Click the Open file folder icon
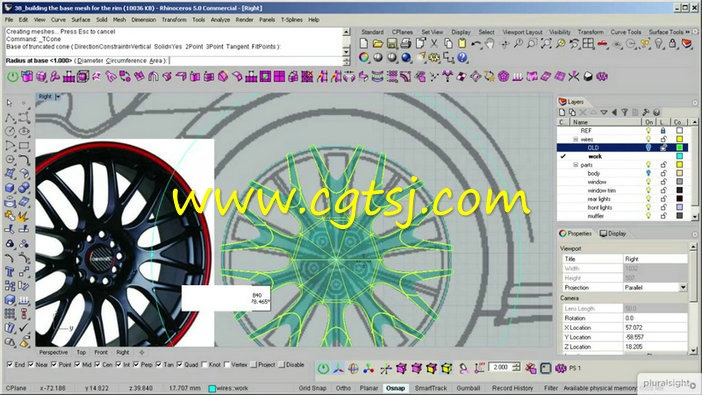Screen dimensions: 702x395 (377, 43)
